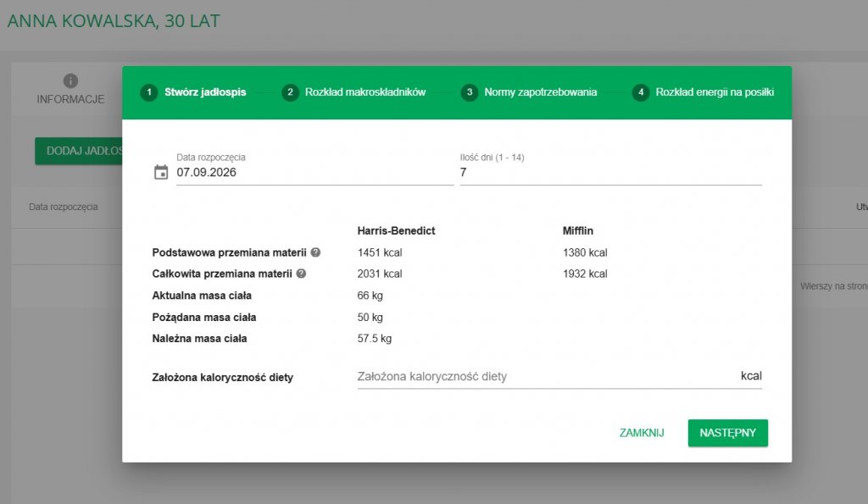Click the NASTĘPNY button
Viewport: 868px width, 504px height.
pyautogui.click(x=728, y=433)
